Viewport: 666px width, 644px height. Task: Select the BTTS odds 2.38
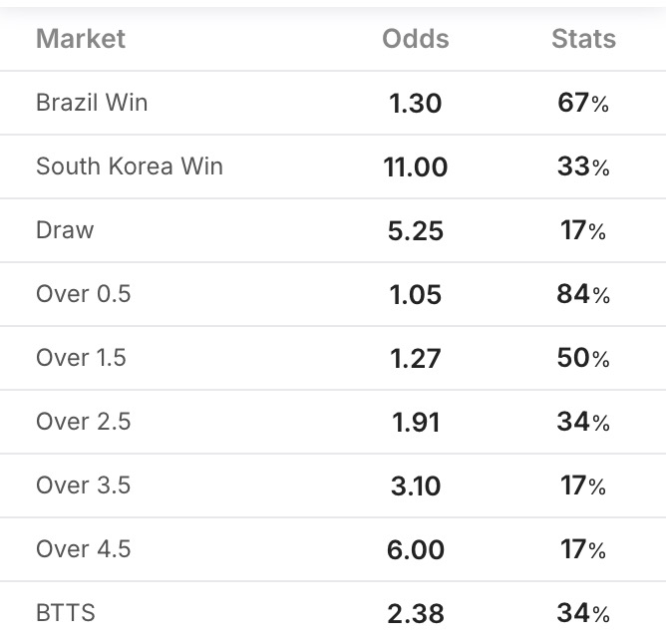pos(415,613)
